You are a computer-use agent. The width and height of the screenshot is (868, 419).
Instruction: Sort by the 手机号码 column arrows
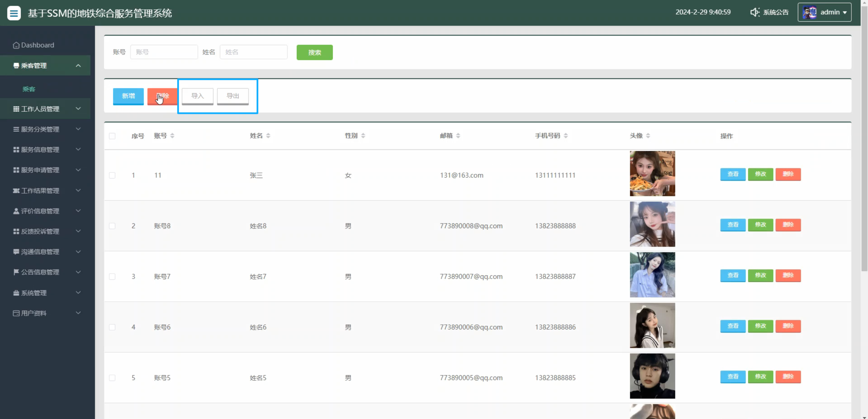[x=566, y=136]
